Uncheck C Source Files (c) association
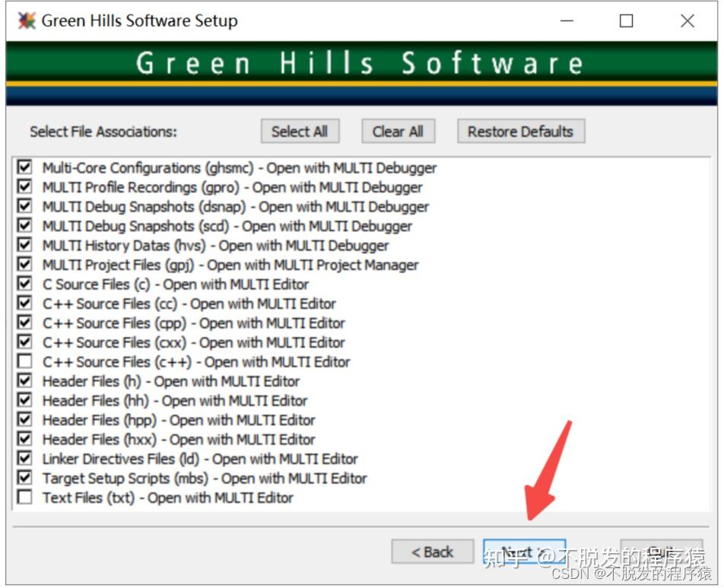 coord(24,284)
